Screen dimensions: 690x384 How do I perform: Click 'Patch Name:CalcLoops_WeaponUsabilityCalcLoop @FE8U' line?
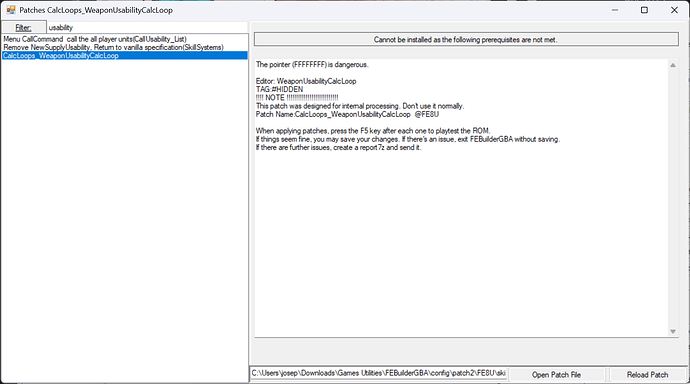coord(347,114)
